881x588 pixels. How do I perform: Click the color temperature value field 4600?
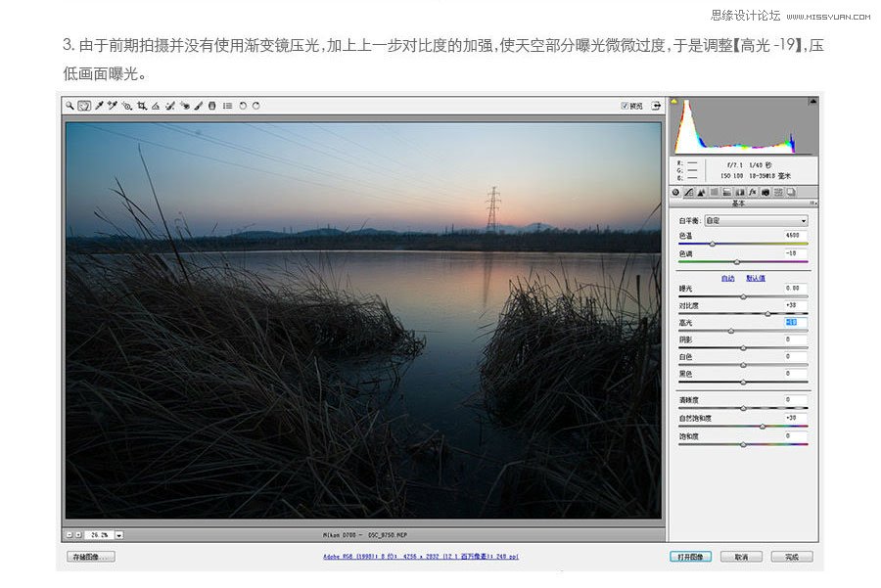click(x=796, y=236)
